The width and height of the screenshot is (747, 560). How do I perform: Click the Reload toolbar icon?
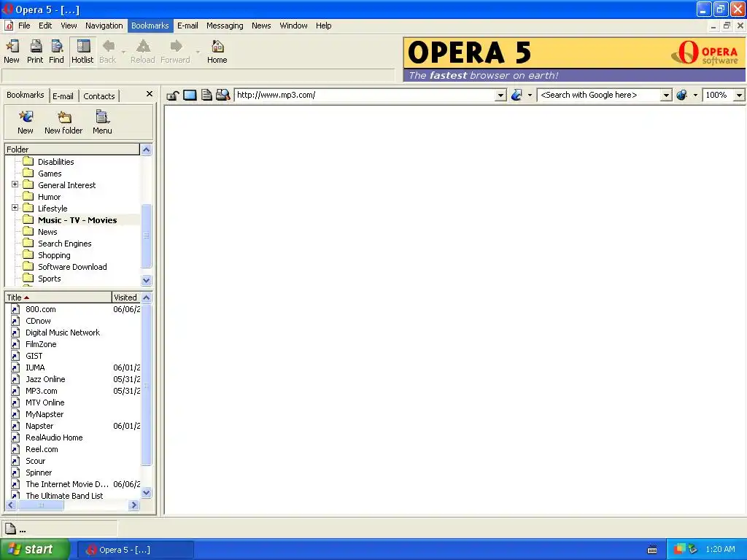coord(143,51)
